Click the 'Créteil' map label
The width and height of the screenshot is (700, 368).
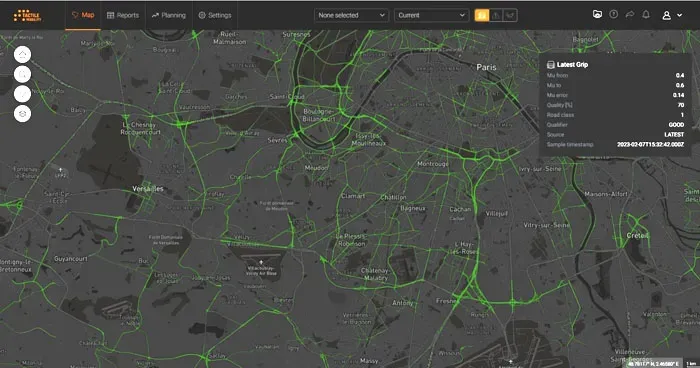[637, 235]
